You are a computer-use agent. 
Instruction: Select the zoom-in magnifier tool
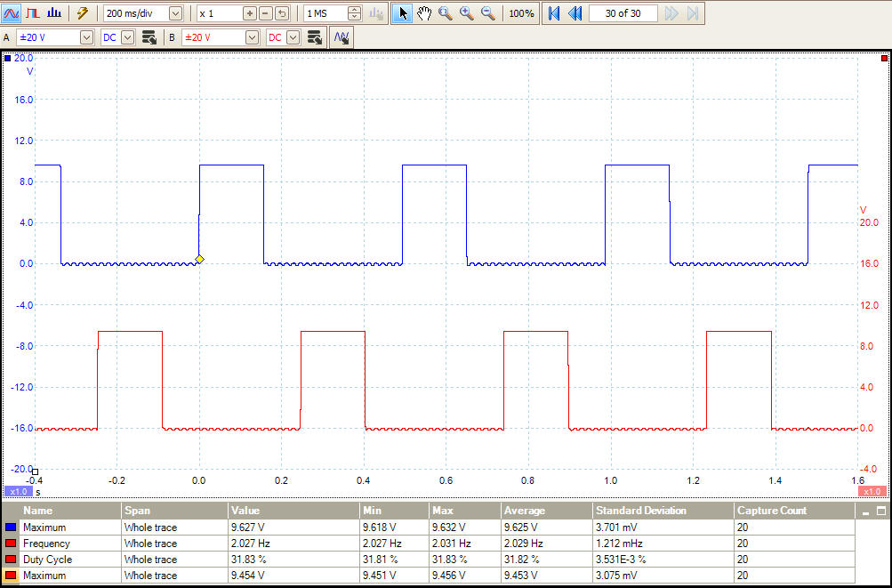[x=467, y=13]
